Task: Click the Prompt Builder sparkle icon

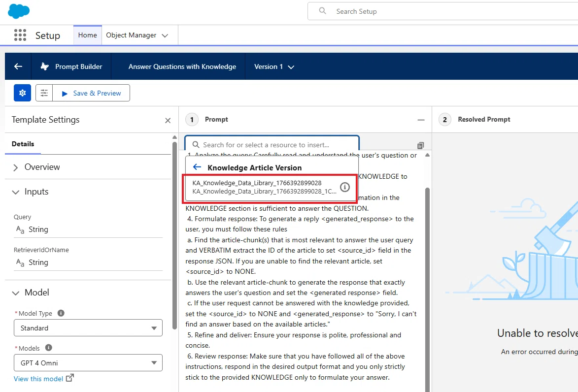Action: click(45, 66)
